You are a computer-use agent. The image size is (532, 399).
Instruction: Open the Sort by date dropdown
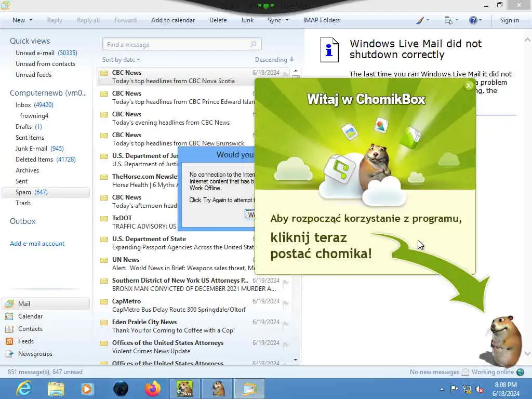(x=121, y=60)
